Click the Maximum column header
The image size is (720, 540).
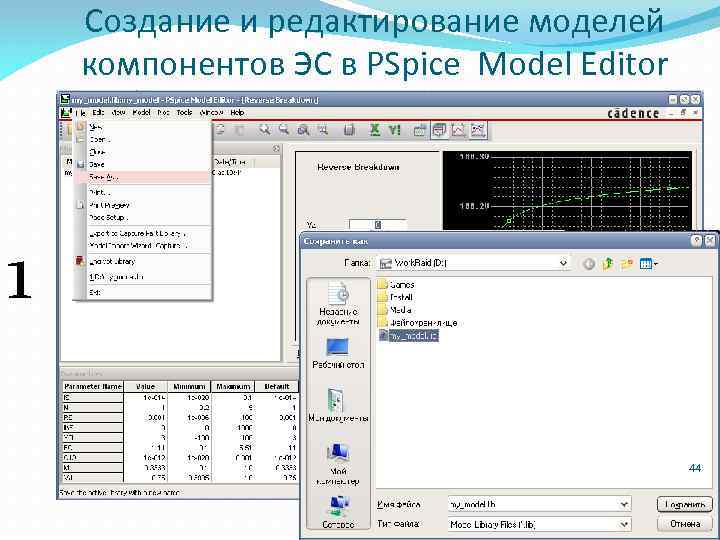233,387
